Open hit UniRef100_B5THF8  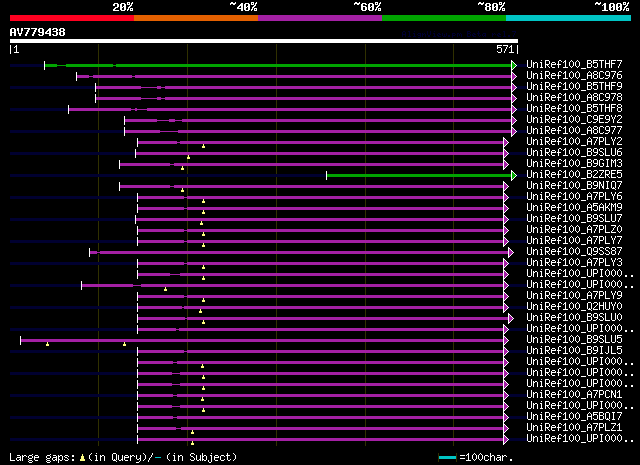[574, 109]
